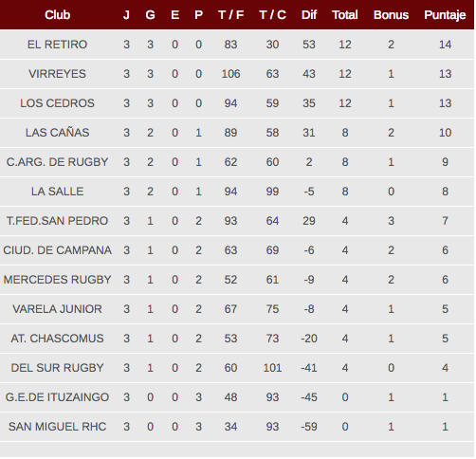Click the MERCEDES RUGBY club name
This screenshot has width=476, height=459.
(x=57, y=280)
